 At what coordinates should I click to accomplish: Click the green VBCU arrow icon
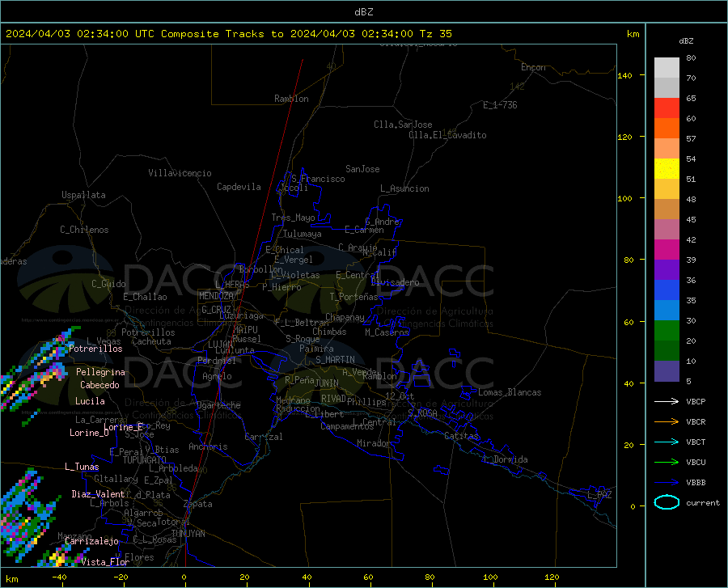(x=667, y=463)
